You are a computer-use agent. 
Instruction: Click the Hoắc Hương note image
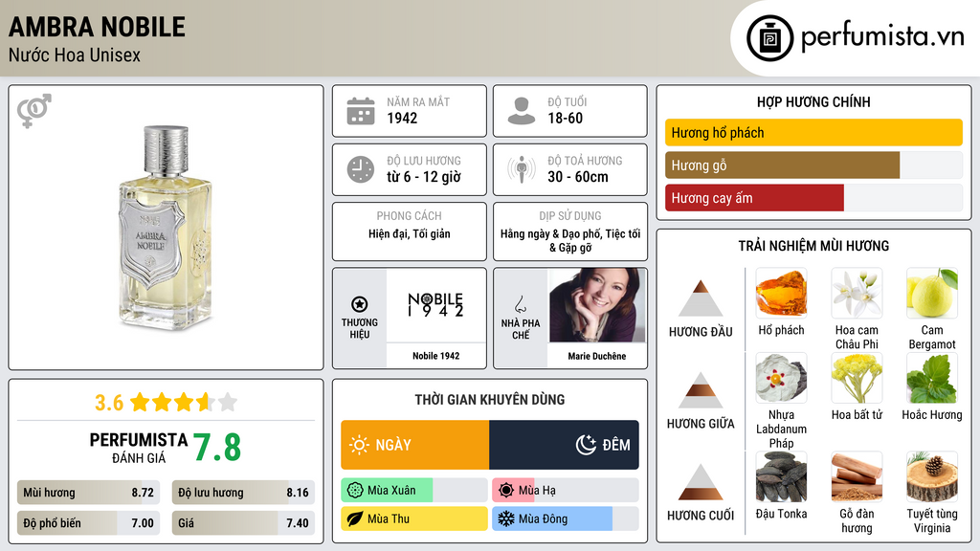(x=932, y=378)
